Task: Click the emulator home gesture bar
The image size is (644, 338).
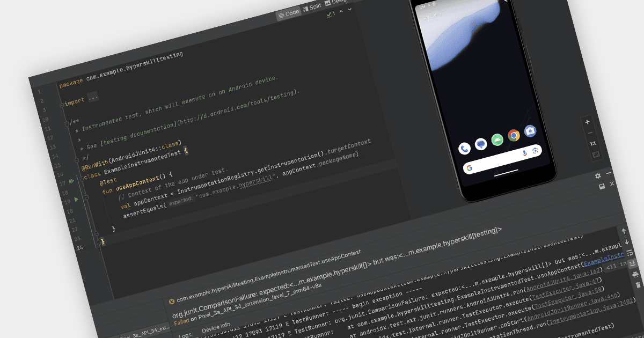Action: click(x=507, y=173)
